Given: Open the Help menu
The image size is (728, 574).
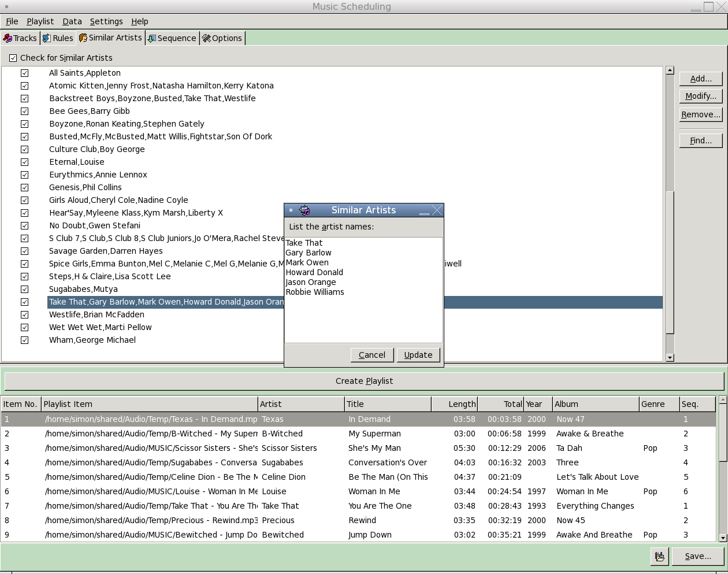Looking at the screenshot, I should (140, 21).
